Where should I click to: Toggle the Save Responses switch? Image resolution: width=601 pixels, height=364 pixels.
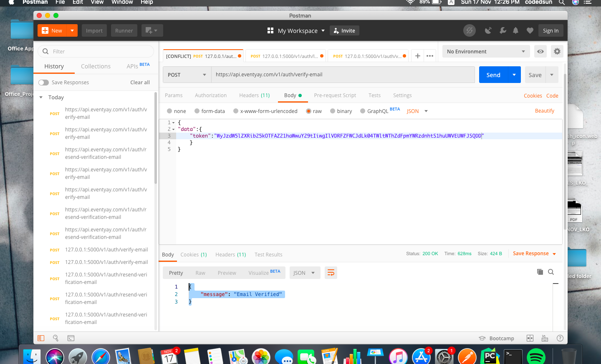click(43, 83)
